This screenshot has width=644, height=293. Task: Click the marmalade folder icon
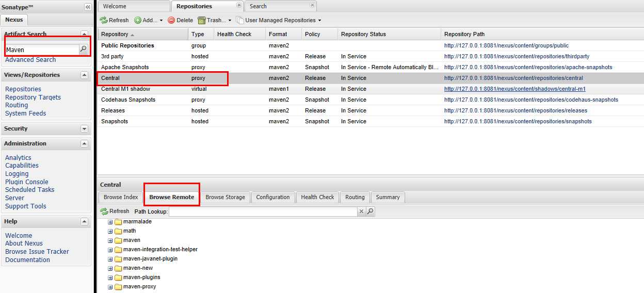pyautogui.click(x=118, y=222)
